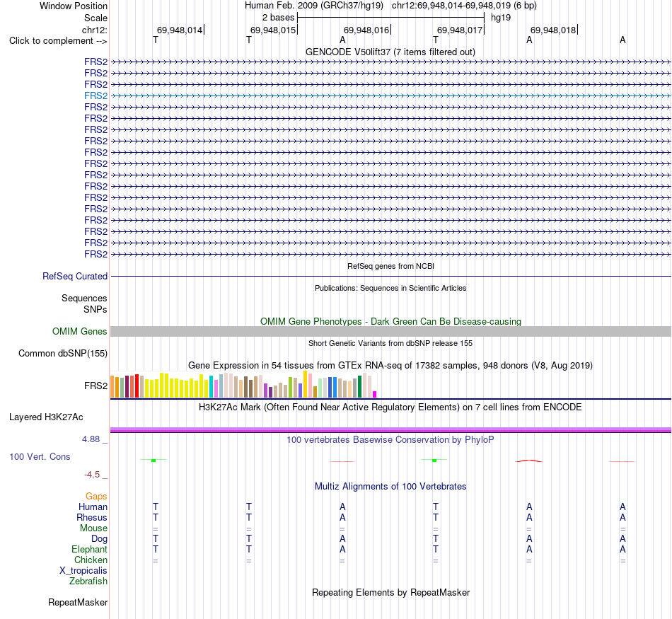The height and width of the screenshot is (619, 672).
Task: Open the H3K27Ac Mark ENCODE track title
Action: pos(390,407)
